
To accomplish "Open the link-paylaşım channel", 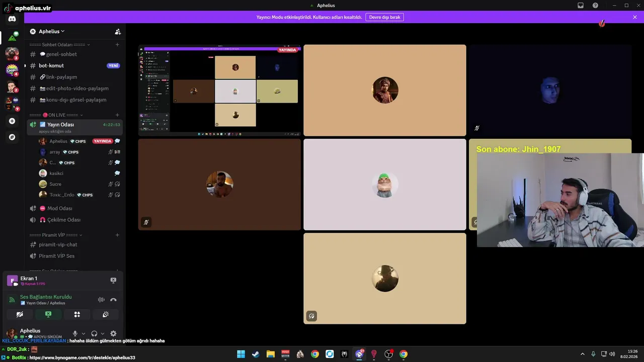I will (x=74, y=77).
